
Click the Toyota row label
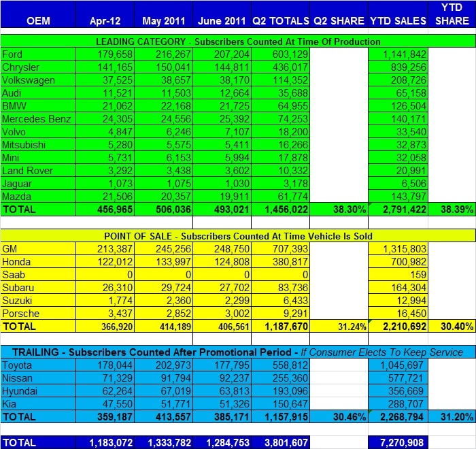[x=17, y=365]
